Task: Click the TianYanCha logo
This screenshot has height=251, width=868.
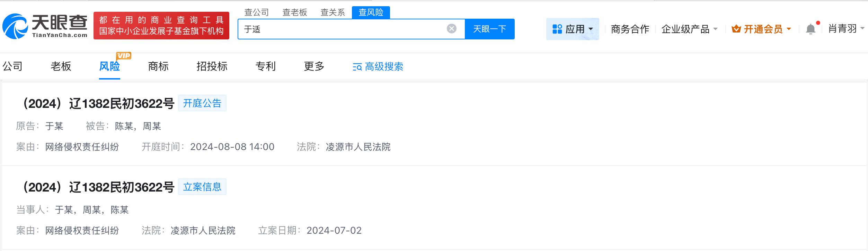Action: [x=45, y=26]
